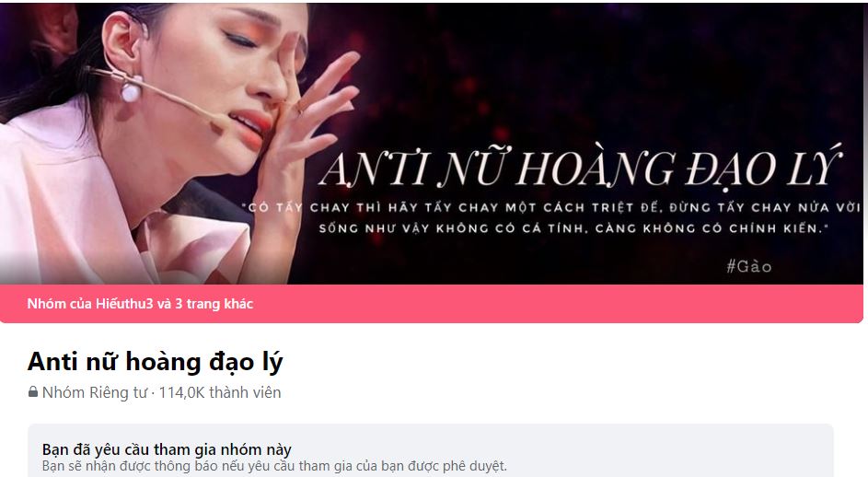The height and width of the screenshot is (477, 868).
Task: Click the #Gào hashtag on the cover
Action: tap(749, 266)
